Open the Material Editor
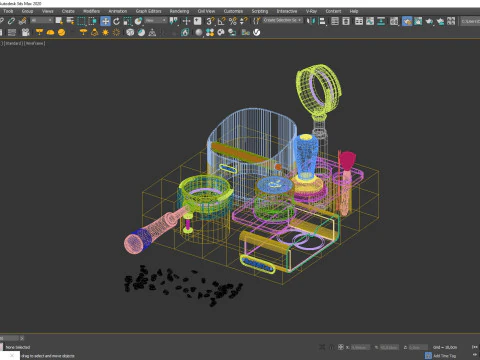 394,21
